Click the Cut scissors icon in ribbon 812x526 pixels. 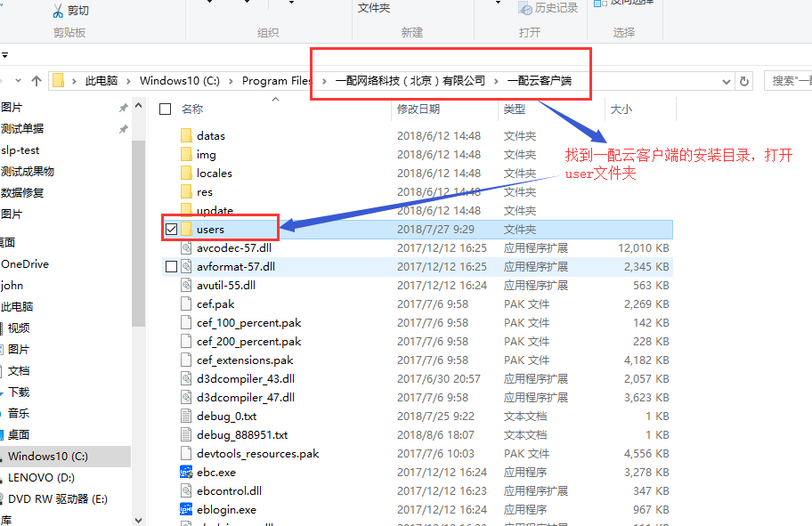click(58, 11)
